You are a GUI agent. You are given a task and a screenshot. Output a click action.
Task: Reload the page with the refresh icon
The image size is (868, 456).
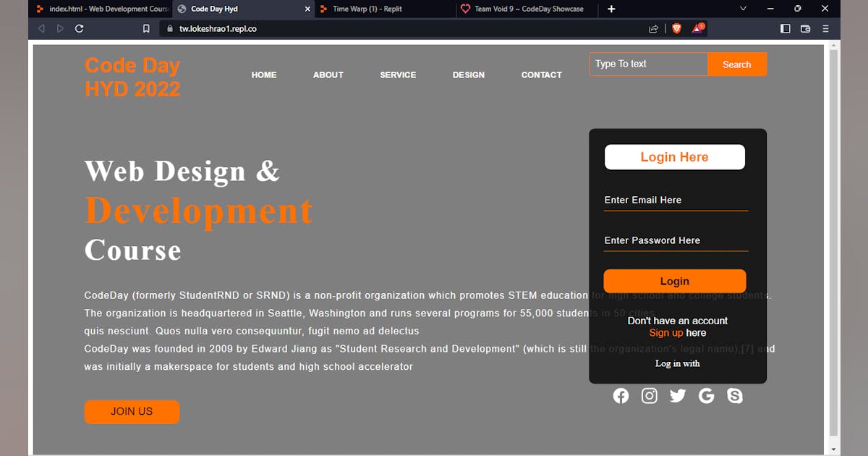click(80, 29)
